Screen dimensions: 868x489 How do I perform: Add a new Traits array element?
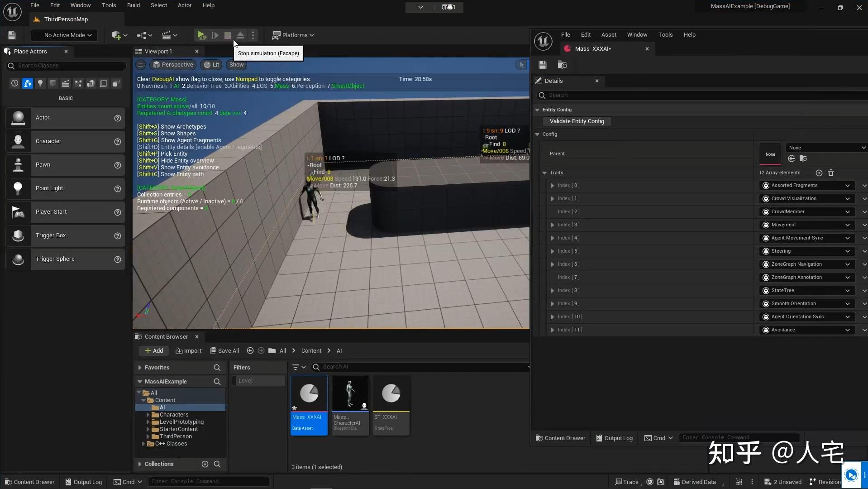819,173
